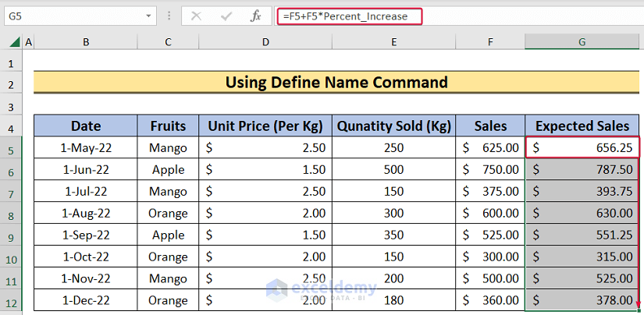This screenshot has height=315, width=644.
Task: Expand the Name Box dropdown arrow
Action: (148, 16)
